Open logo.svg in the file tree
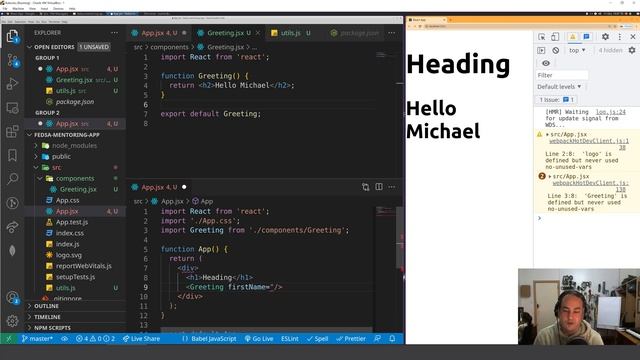Viewport: 640px width, 360px height. [x=69, y=255]
